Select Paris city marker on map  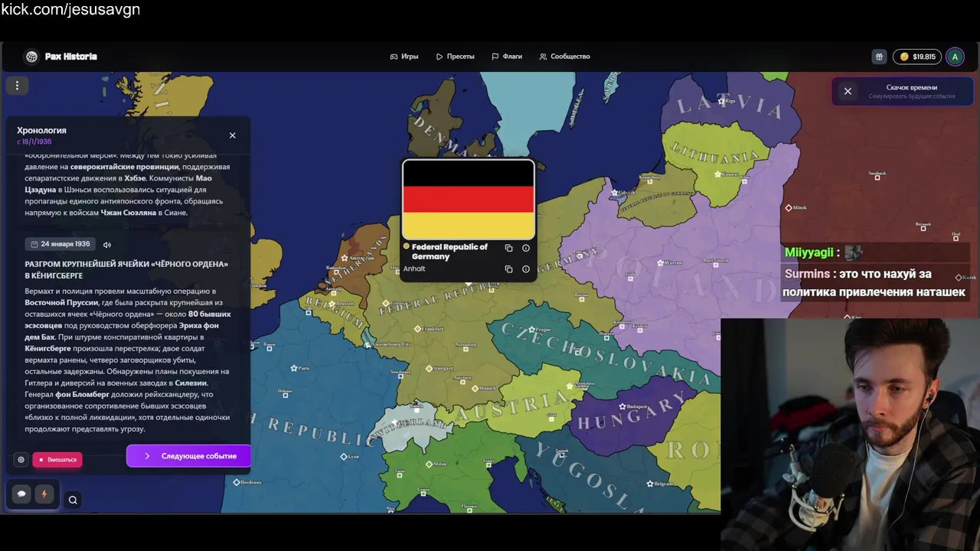point(294,368)
